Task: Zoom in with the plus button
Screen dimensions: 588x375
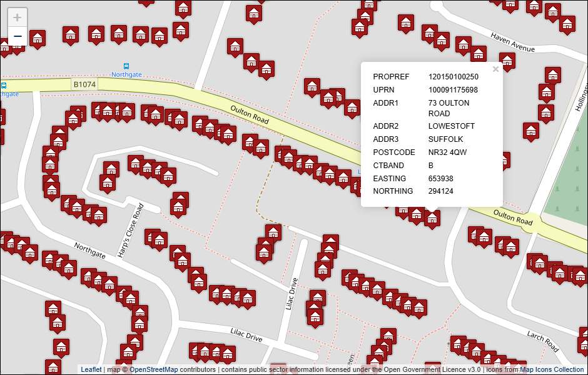Action: click(x=18, y=17)
